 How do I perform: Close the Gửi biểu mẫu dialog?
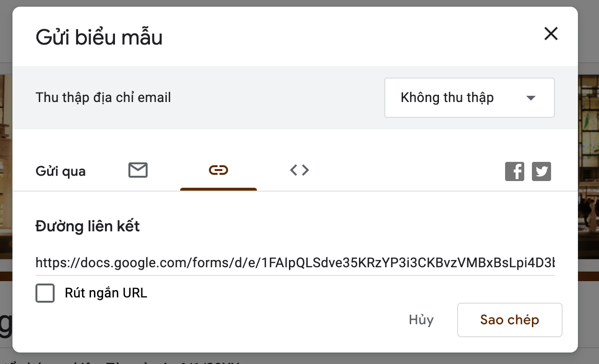pyautogui.click(x=551, y=34)
